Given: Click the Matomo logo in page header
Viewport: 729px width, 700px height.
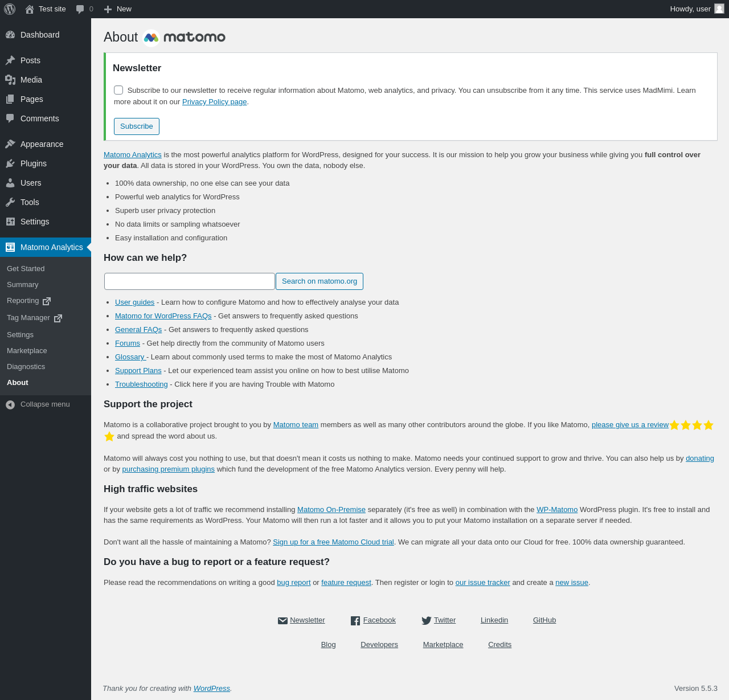Looking at the screenshot, I should 184,38.
